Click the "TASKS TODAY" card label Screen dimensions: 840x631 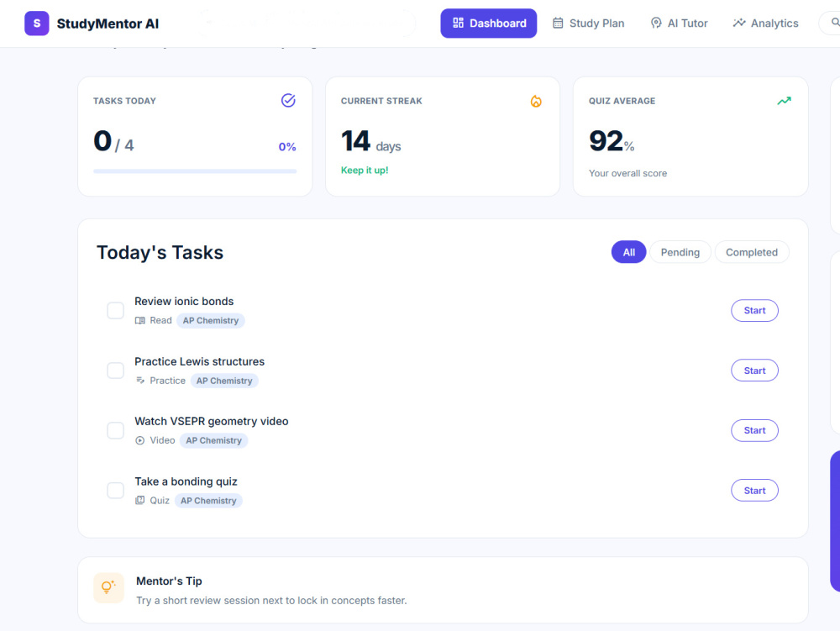[124, 101]
